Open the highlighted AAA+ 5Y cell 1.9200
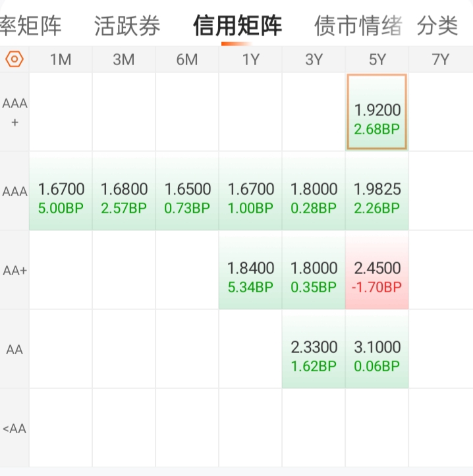Screen dimensions: 473x476 pos(377,112)
